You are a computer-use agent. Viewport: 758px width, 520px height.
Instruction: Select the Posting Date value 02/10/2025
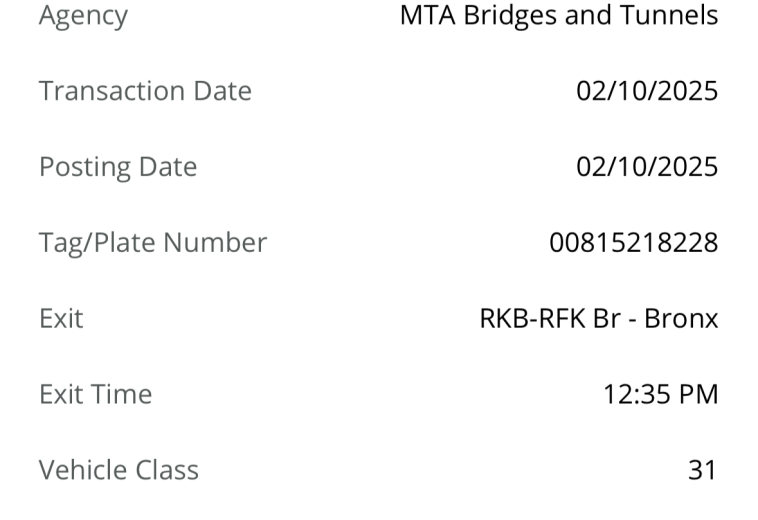pyautogui.click(x=647, y=167)
